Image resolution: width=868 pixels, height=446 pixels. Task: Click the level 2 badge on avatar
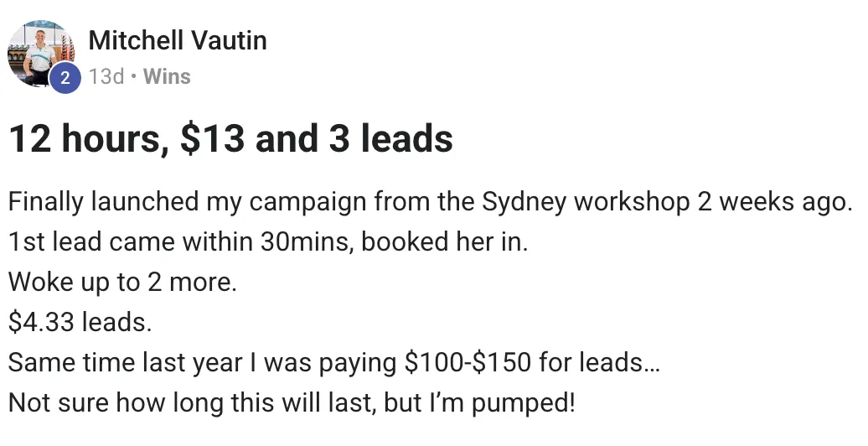[x=65, y=78]
